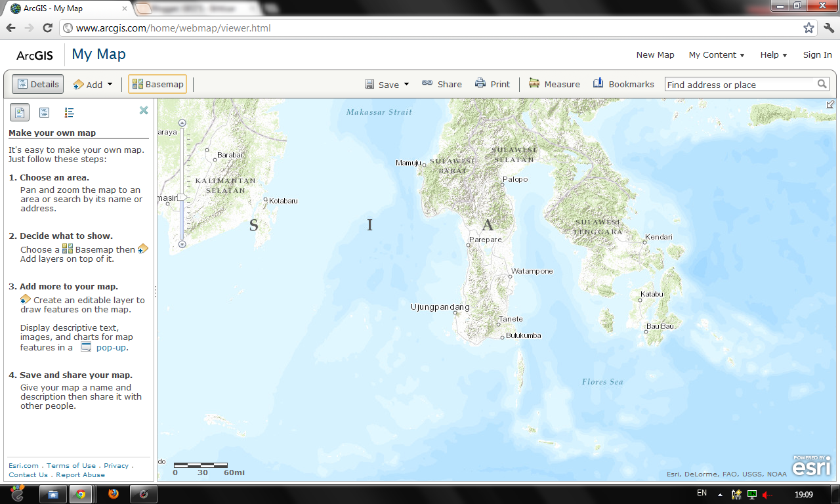Open the Bookmarks list
Image resolution: width=840 pixels, height=504 pixels.
(623, 84)
